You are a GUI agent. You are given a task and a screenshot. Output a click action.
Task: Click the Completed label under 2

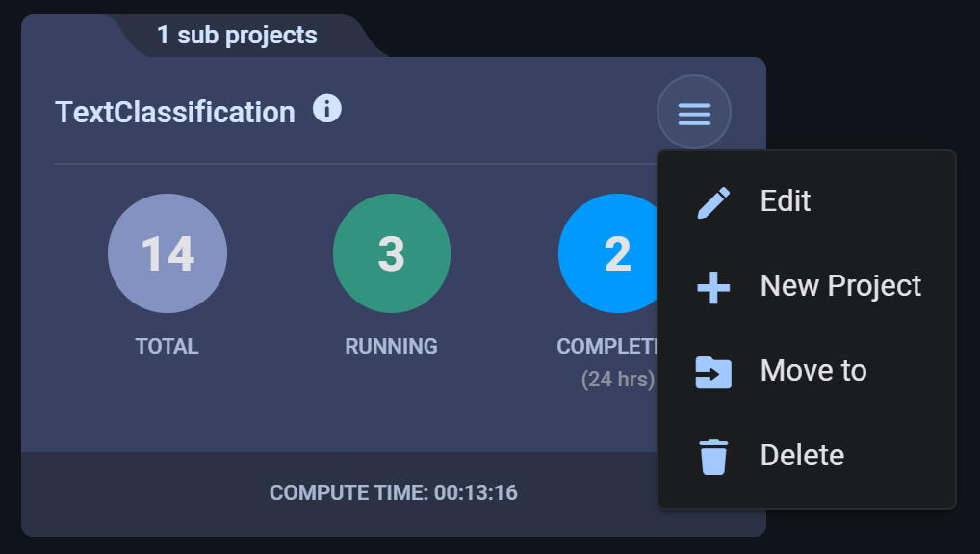[x=606, y=347]
